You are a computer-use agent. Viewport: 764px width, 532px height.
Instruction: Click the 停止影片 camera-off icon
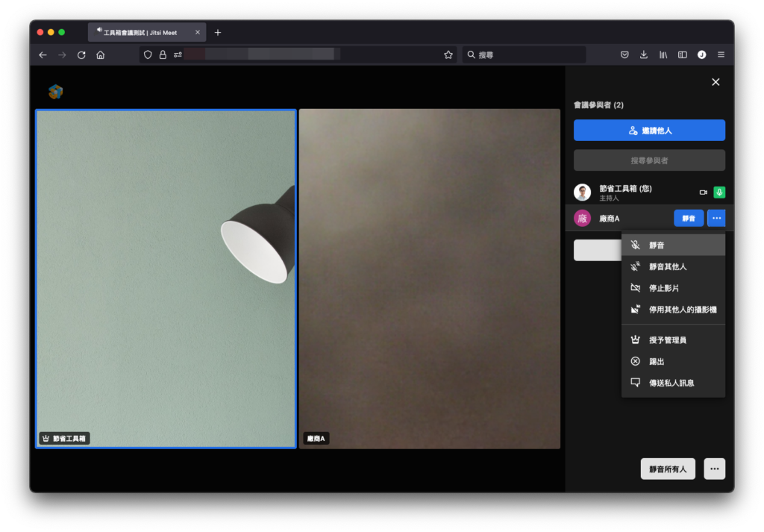636,288
